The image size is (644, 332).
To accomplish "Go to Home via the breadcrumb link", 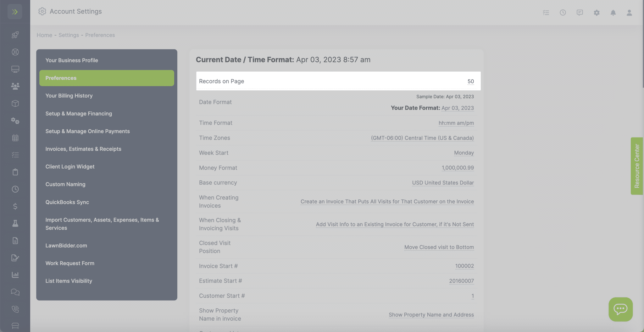I will coord(44,35).
